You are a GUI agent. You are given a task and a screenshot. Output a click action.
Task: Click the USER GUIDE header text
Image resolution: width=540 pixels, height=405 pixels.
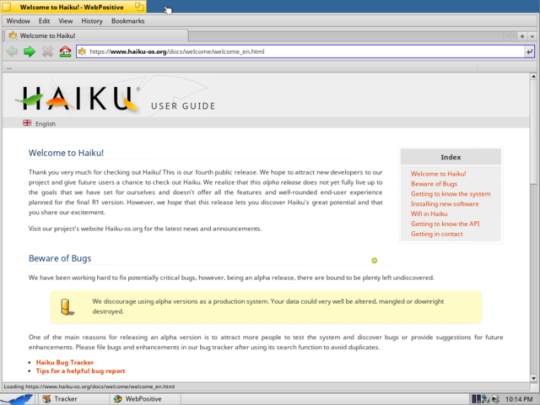click(x=183, y=106)
